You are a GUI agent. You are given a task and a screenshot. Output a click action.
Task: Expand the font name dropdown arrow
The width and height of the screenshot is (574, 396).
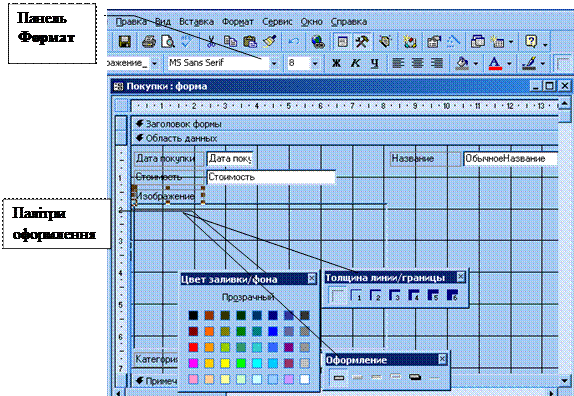click(274, 64)
